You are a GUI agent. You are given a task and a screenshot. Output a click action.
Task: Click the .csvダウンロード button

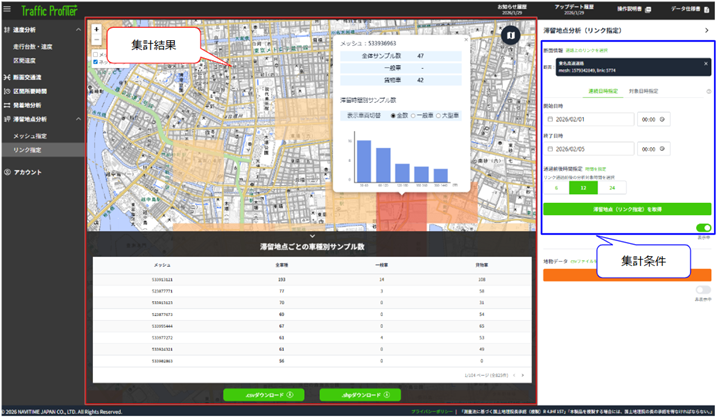coord(264,395)
